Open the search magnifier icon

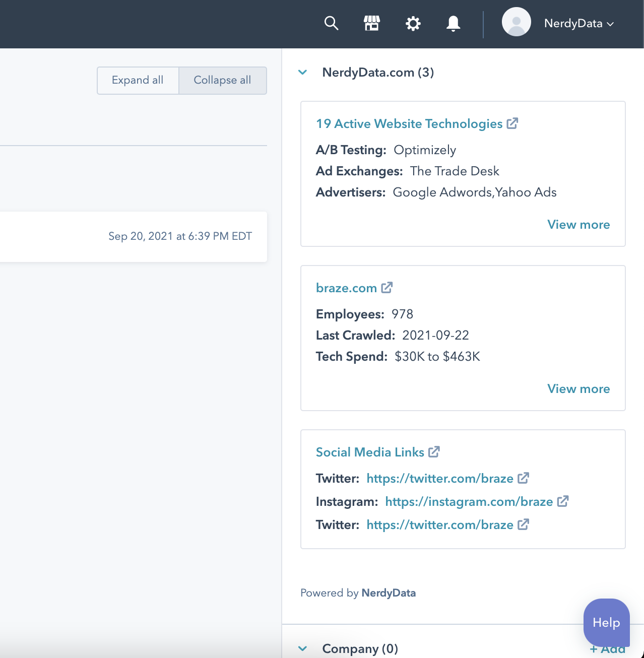[x=331, y=23]
